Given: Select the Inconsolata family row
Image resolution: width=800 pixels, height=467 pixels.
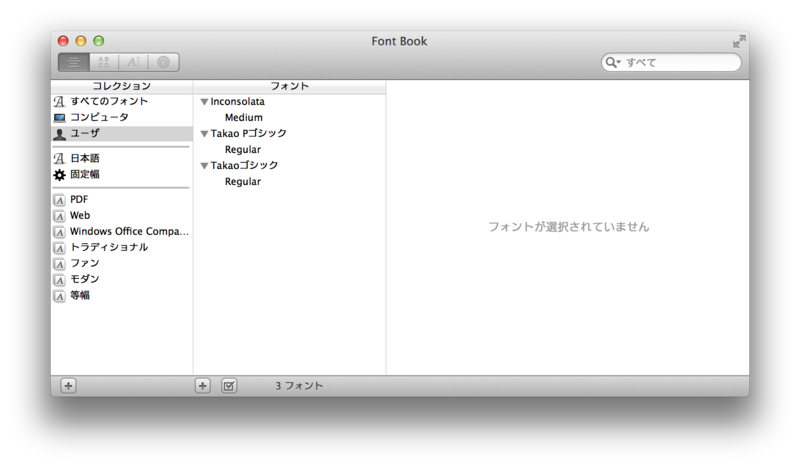Looking at the screenshot, I should (x=290, y=102).
